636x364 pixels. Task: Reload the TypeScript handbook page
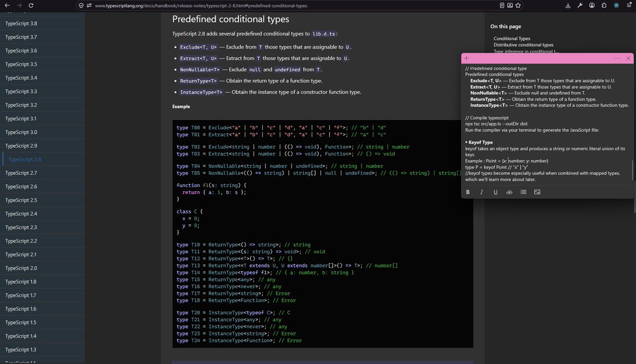point(31,5)
